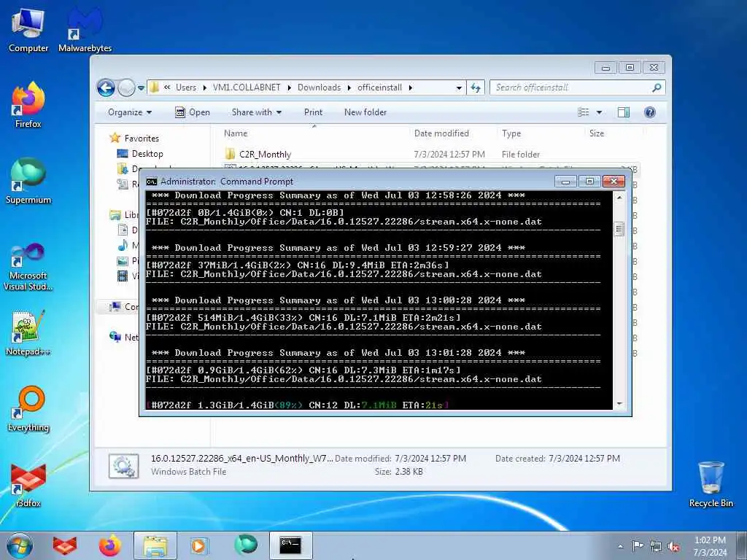This screenshot has height=560, width=747.
Task: Open the Organize menu
Action: click(x=130, y=112)
